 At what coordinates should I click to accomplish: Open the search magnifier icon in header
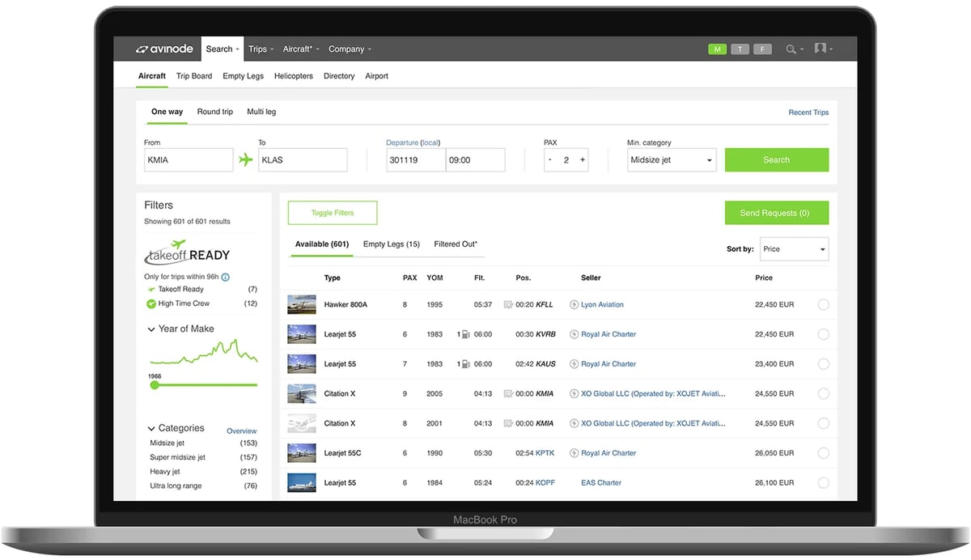[x=791, y=49]
